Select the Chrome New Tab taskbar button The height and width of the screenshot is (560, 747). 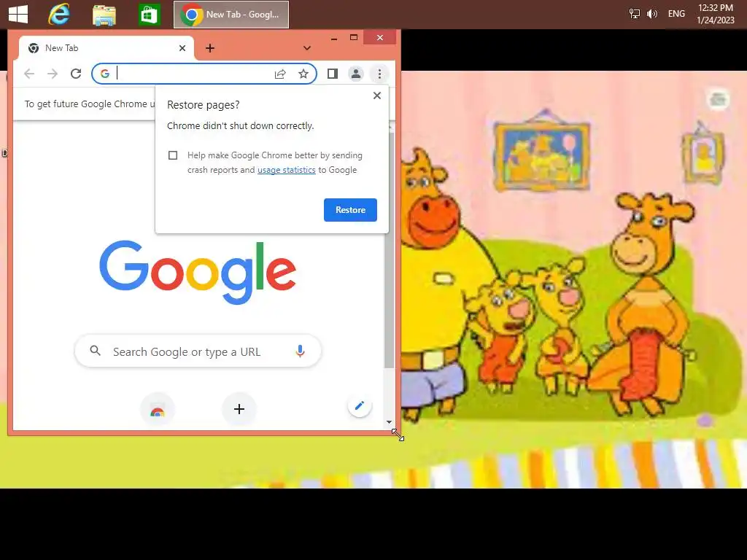[x=231, y=15]
